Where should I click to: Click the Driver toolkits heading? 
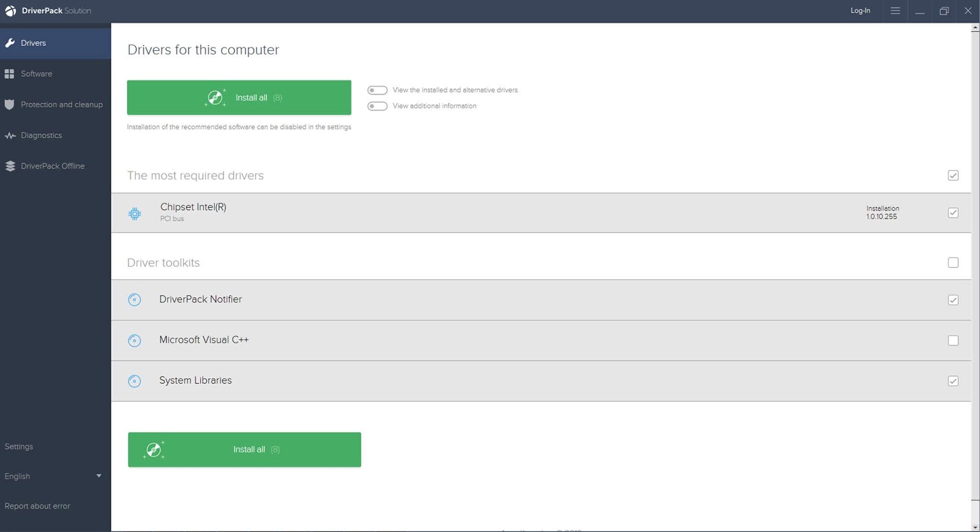[x=164, y=262]
